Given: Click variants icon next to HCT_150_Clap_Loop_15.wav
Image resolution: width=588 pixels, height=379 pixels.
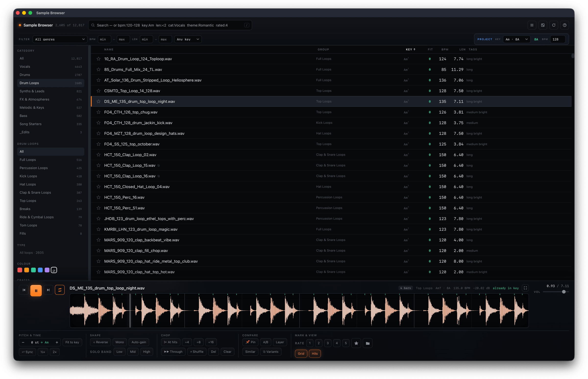Looking at the screenshot, I should pos(159,165).
